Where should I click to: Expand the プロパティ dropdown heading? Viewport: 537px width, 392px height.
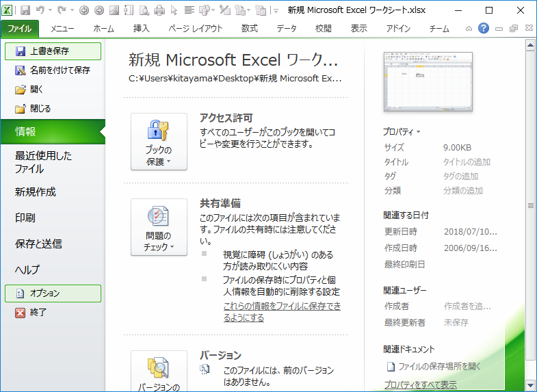402,132
